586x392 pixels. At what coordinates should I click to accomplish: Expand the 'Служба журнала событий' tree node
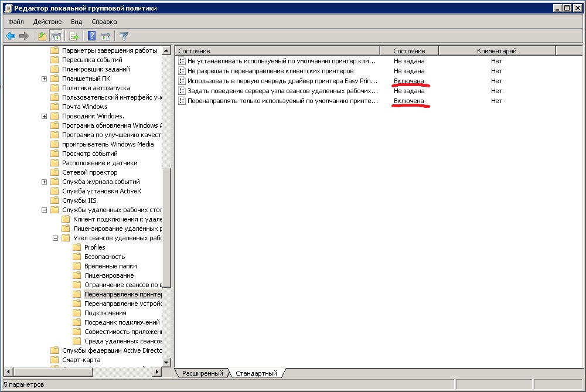pyautogui.click(x=44, y=182)
